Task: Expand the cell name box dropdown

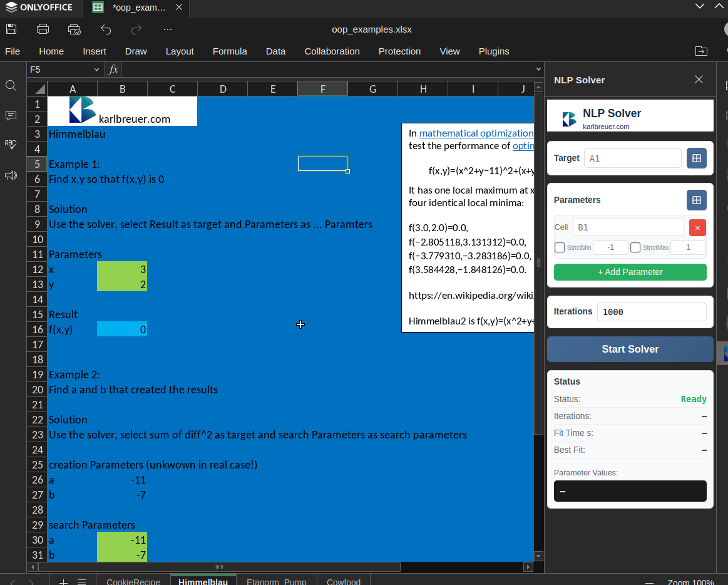Action: [96, 70]
